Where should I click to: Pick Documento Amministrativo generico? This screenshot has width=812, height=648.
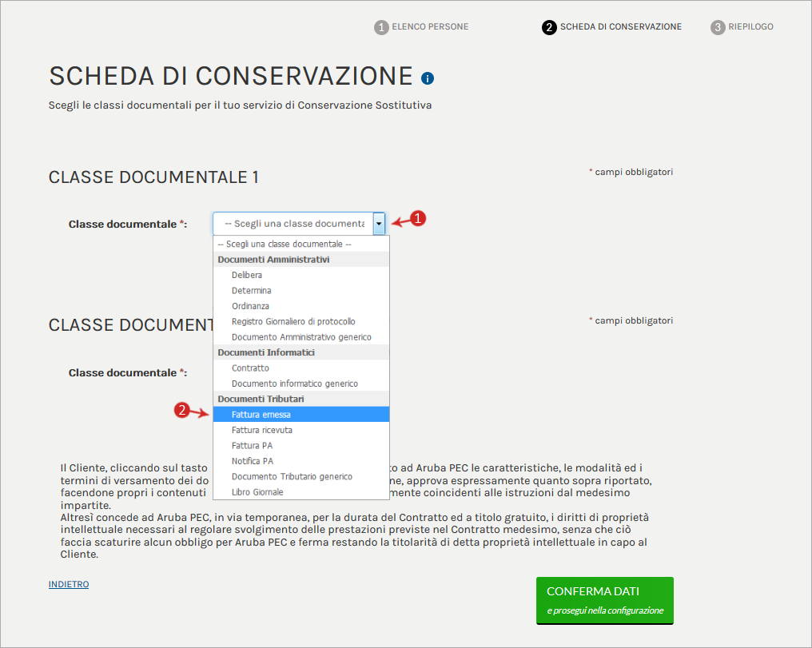(301, 337)
